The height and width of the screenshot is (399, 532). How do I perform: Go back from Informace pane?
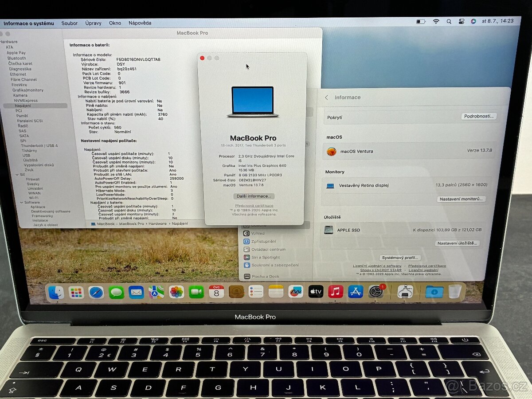(327, 98)
